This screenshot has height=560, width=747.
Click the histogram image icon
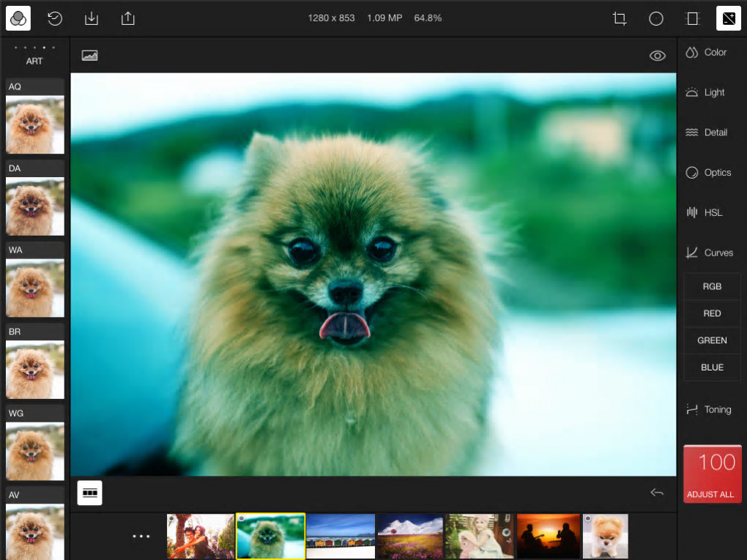(89, 55)
